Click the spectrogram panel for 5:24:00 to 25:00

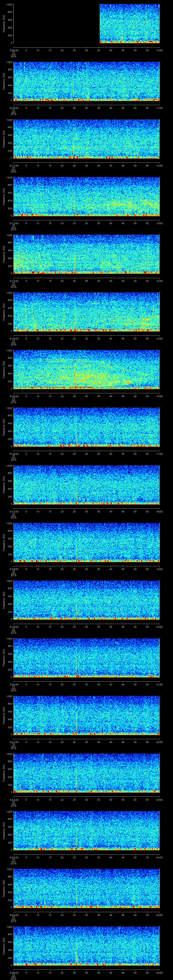click(86, 888)
